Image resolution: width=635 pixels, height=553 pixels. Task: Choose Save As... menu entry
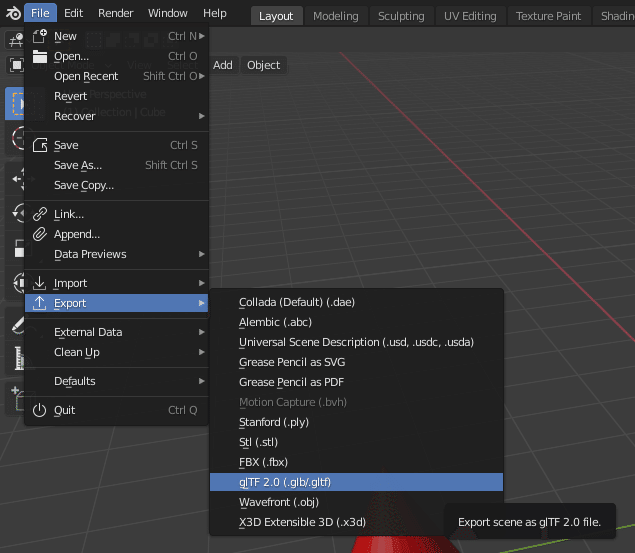click(117, 165)
